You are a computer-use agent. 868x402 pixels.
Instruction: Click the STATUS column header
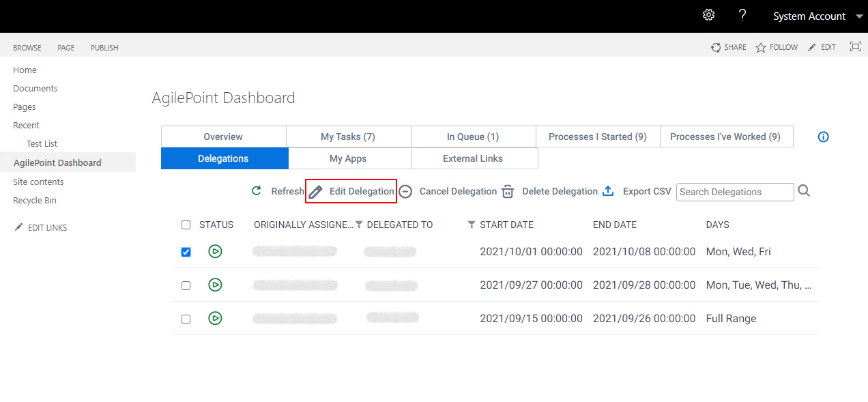tap(216, 225)
